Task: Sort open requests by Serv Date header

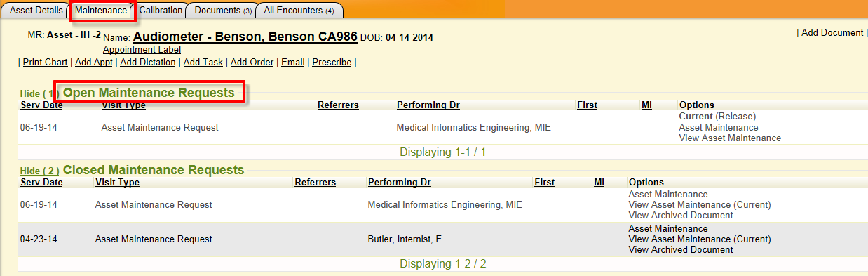Action: (x=41, y=105)
